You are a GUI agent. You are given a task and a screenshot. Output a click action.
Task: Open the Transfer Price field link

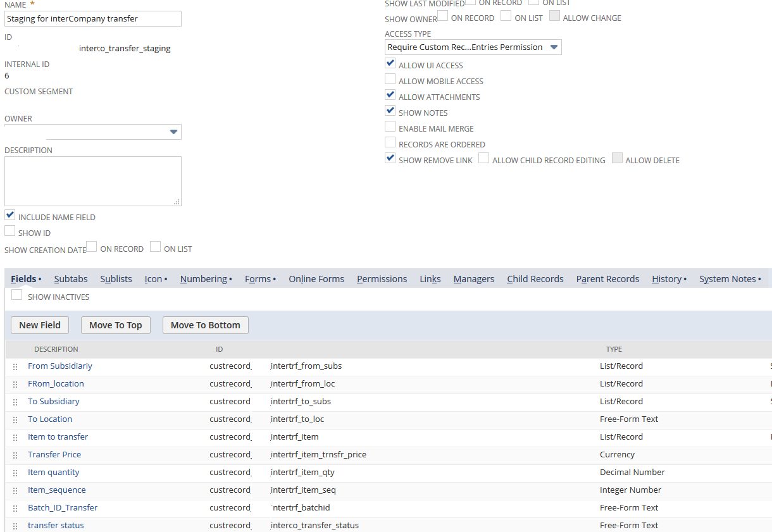[x=54, y=455]
